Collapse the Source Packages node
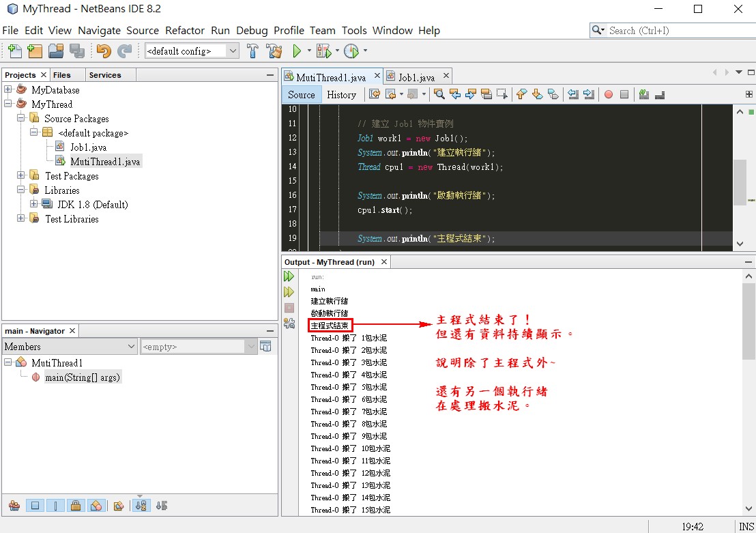This screenshot has width=756, height=533. tap(20, 117)
